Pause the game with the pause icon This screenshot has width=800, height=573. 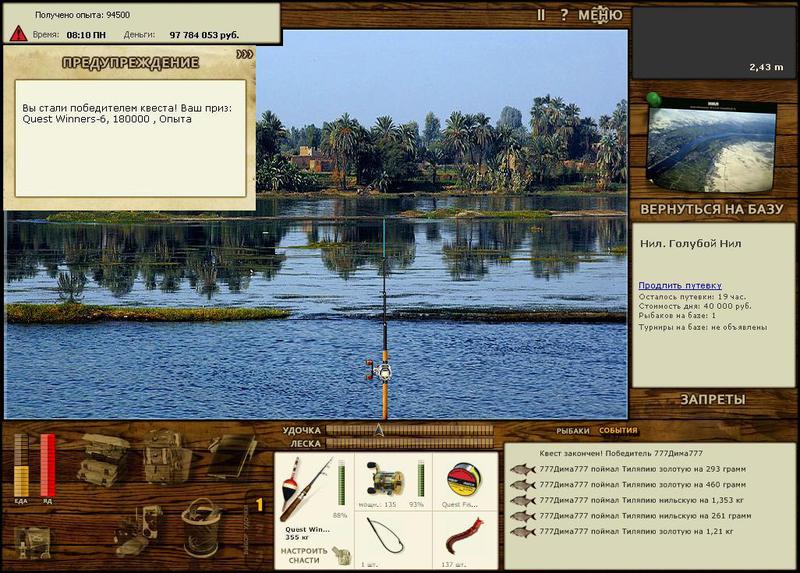pyautogui.click(x=541, y=15)
